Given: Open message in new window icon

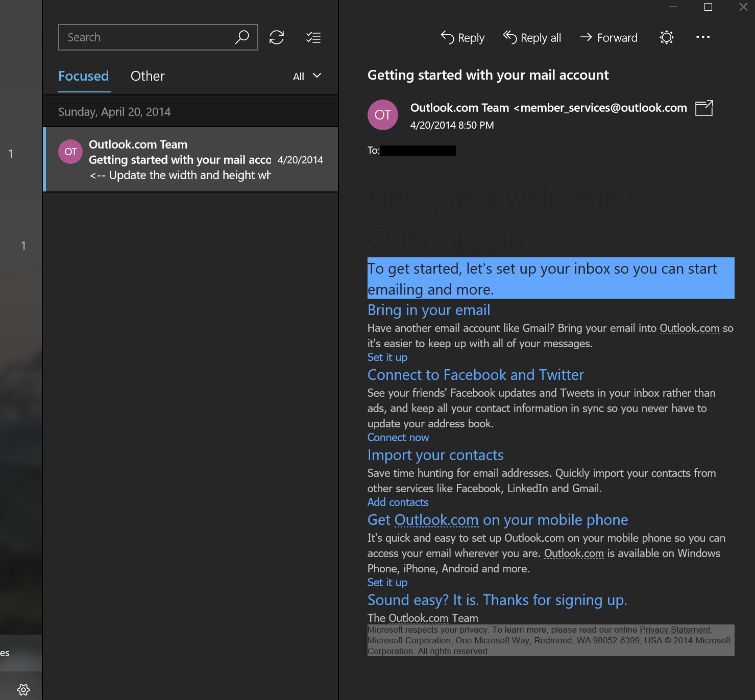Looking at the screenshot, I should (704, 108).
